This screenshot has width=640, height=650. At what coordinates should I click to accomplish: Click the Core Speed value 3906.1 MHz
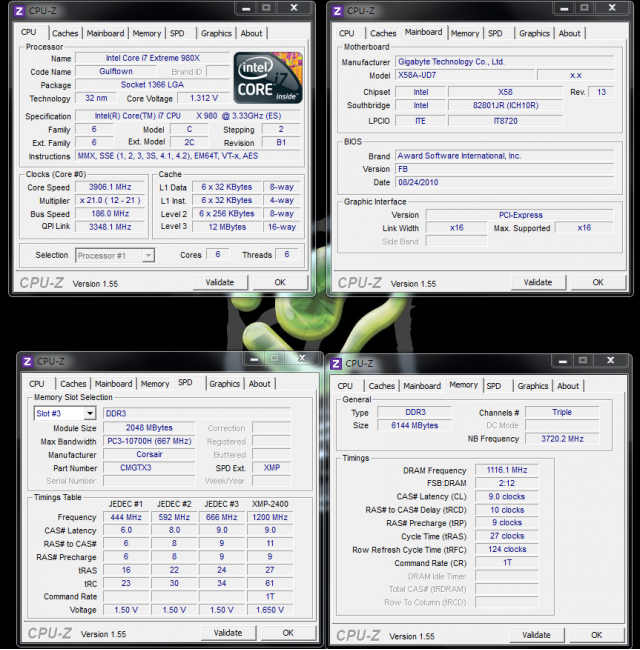110,187
